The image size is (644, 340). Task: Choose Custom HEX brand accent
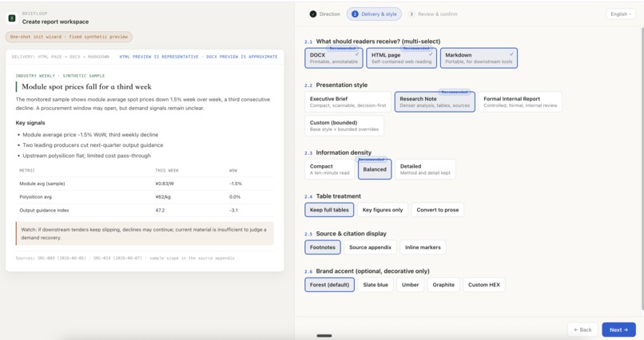pyautogui.click(x=484, y=285)
